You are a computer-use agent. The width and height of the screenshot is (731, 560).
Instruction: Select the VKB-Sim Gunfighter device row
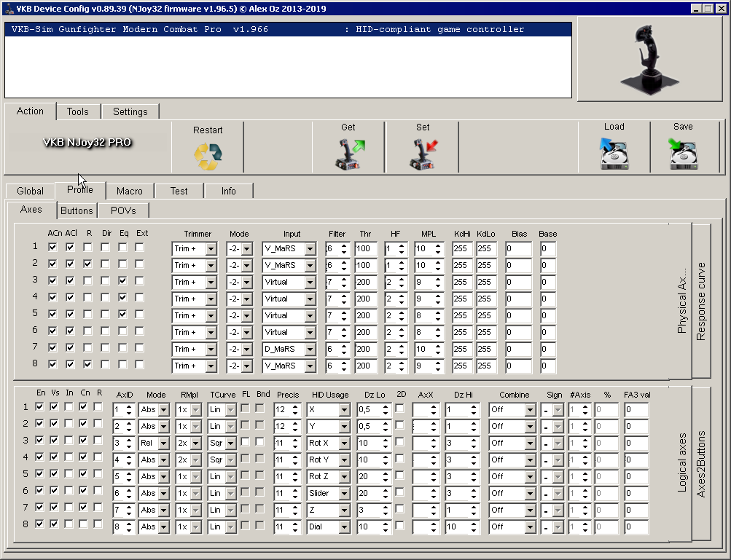[288, 29]
